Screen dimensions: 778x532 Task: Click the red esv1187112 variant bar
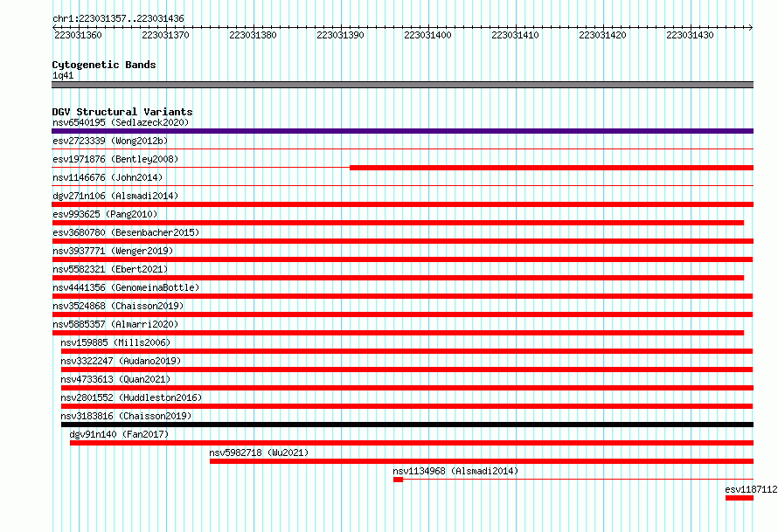pos(740,498)
